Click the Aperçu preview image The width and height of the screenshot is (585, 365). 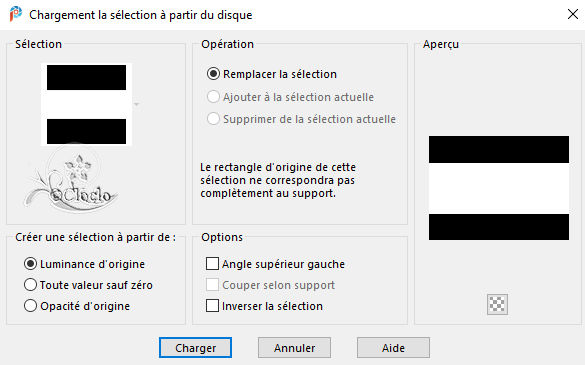(x=499, y=188)
